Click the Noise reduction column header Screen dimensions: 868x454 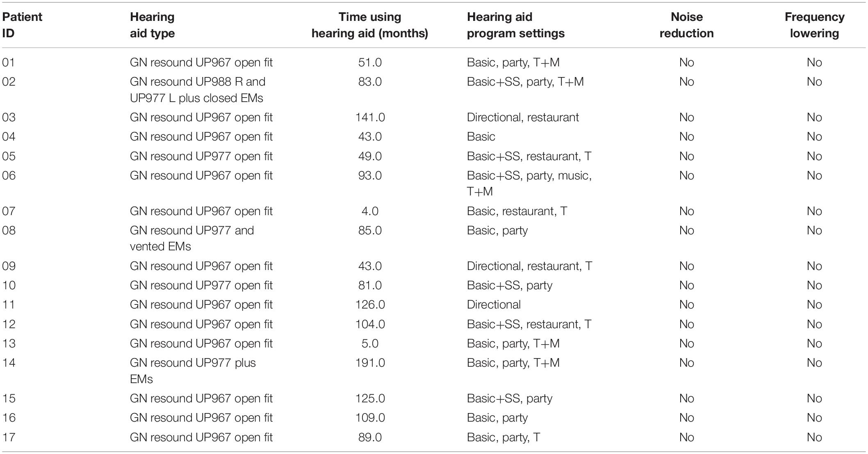coord(686,25)
